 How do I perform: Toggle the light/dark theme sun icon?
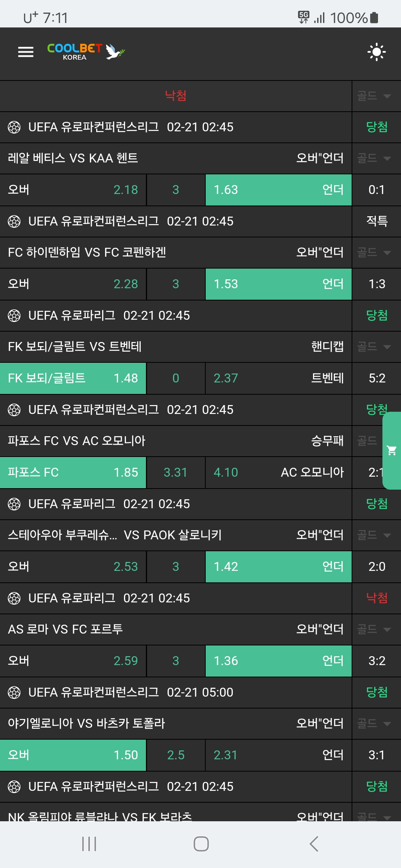376,52
